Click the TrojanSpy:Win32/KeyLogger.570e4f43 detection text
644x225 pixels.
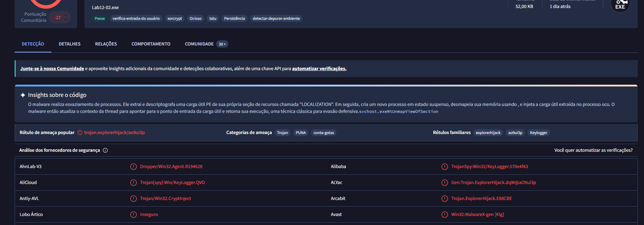click(490, 167)
